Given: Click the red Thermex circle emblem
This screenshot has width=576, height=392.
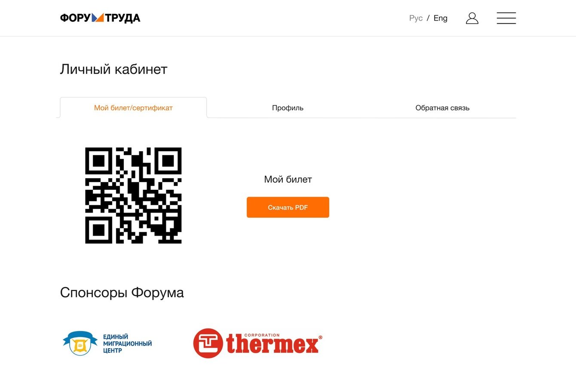Looking at the screenshot, I should [208, 343].
